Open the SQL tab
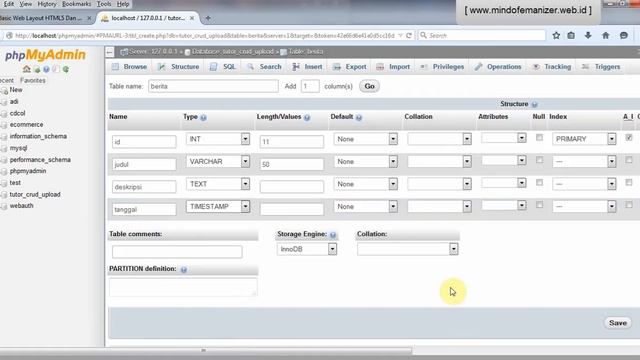Screen dimensions: 640x360 tap(223, 67)
